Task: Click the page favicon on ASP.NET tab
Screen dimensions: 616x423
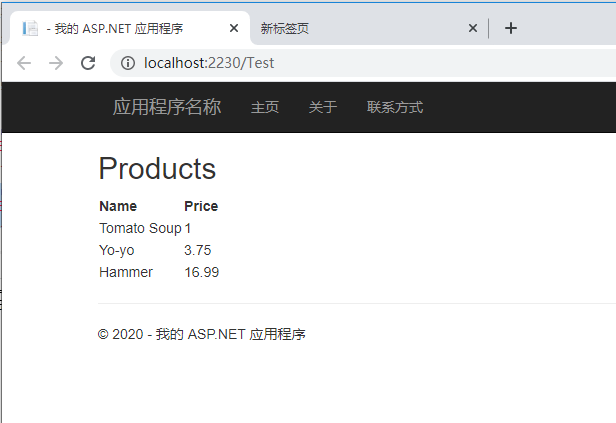Action: click(30, 28)
